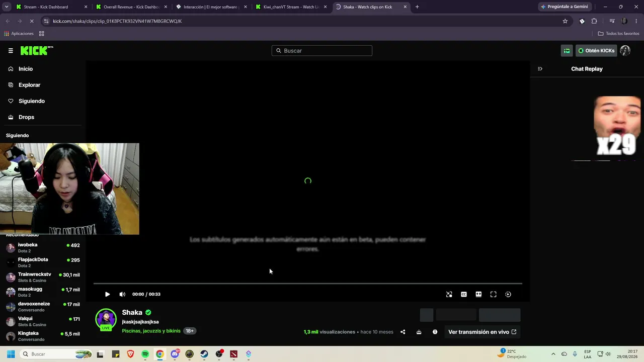The image size is (644, 362).
Task: Enter fullscreen on the video player
Action: click(x=494, y=294)
